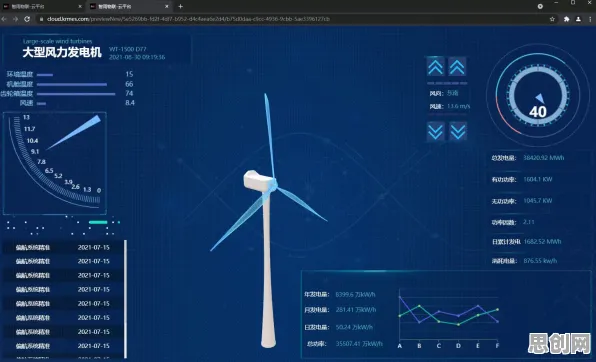The image size is (596, 362).
Task: Click the timestamp 2021-08-30 09:19:36
Action: tap(137, 57)
